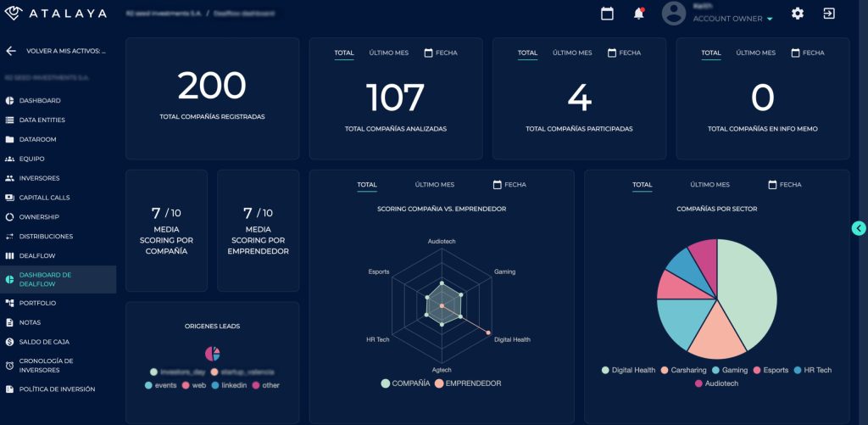Expand the collapsed right side panel
The width and height of the screenshot is (868, 425).
[x=859, y=227]
